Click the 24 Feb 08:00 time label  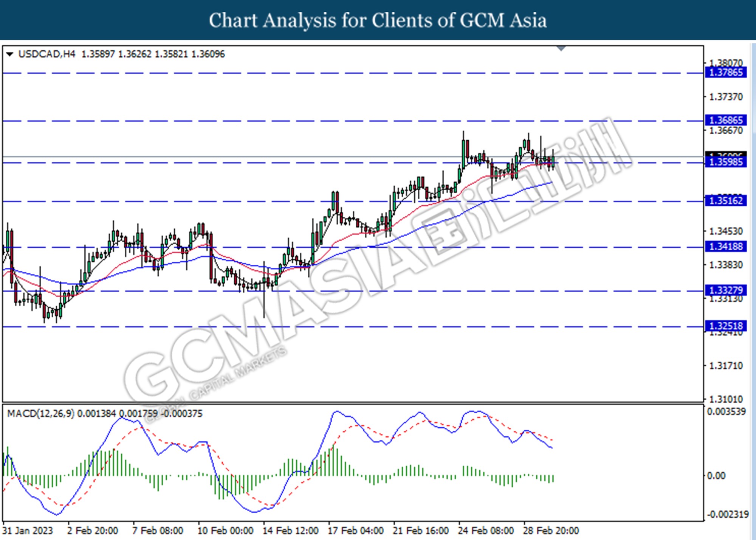(x=486, y=531)
